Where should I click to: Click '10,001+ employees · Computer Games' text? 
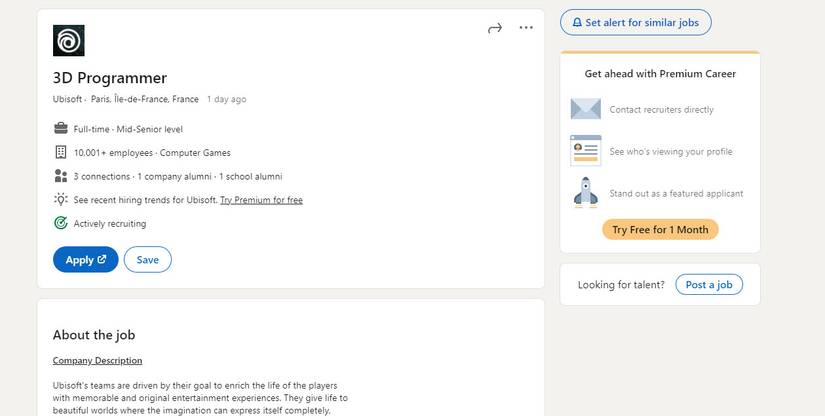[152, 153]
